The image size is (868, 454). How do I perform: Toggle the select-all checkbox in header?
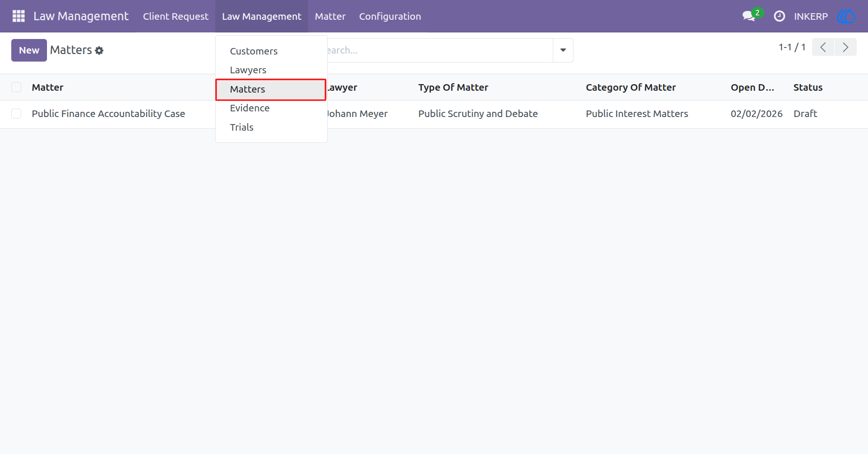tap(16, 87)
